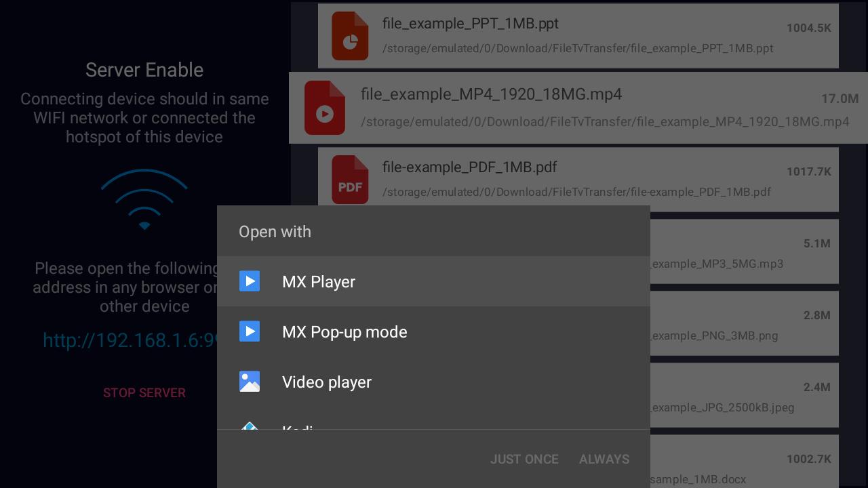Select file_example_MP4_1920_18MG.mp4 file name
Screen dimensions: 868x488
point(491,94)
